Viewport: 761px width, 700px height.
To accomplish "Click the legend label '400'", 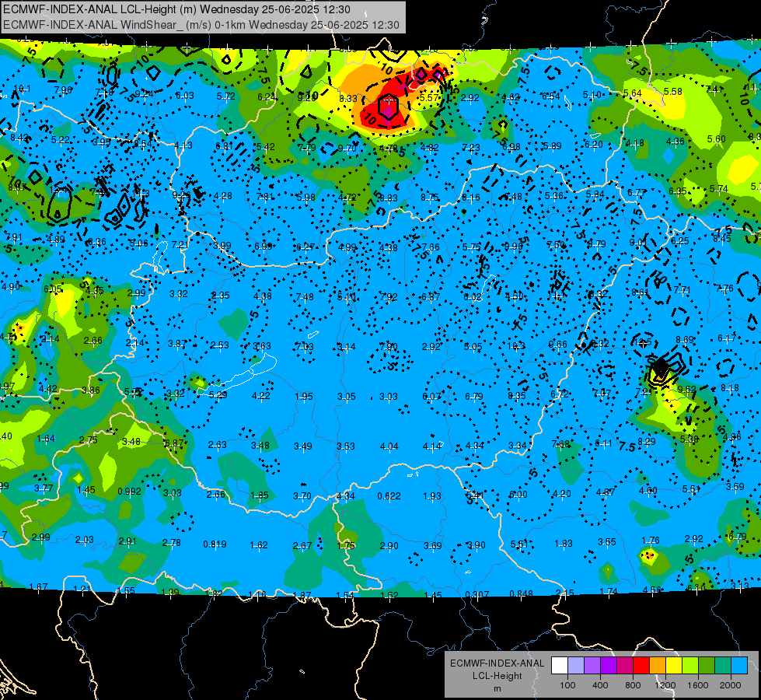I will pos(600,685).
